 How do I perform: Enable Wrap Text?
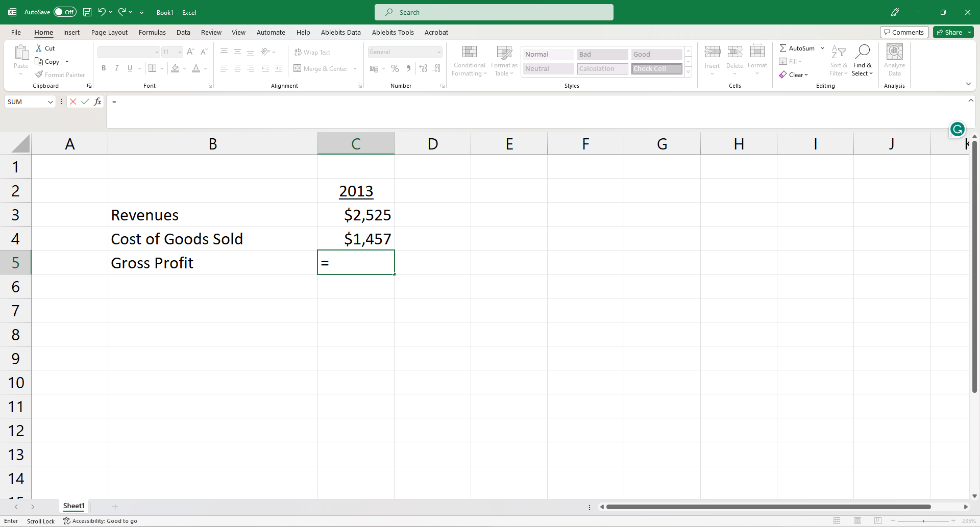point(312,52)
